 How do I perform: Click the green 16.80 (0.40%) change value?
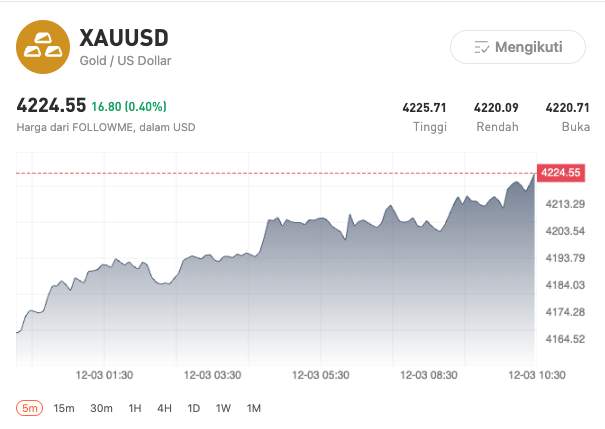(x=129, y=106)
